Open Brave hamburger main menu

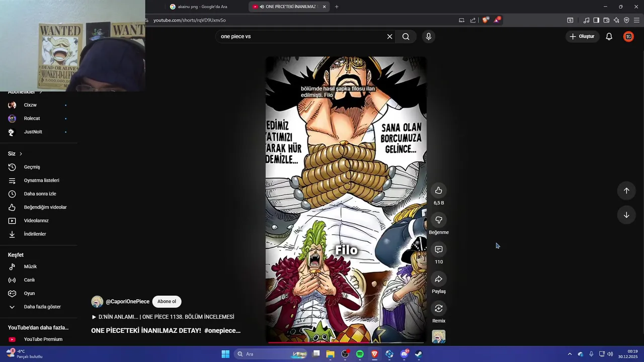pyautogui.click(x=636, y=20)
